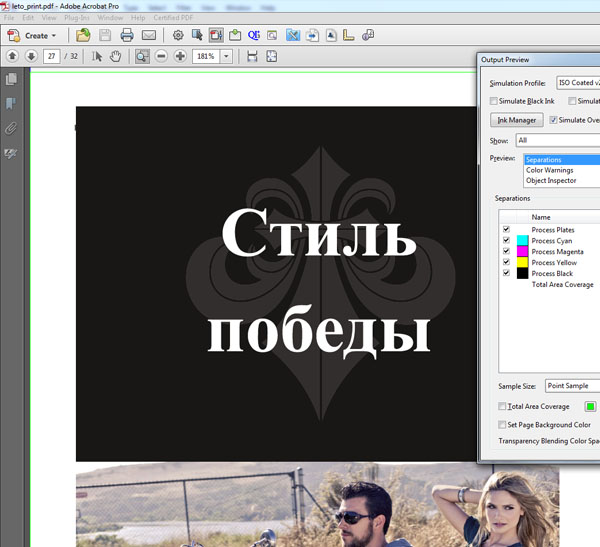Click the yellow color swatch
Image resolution: width=600 pixels, height=547 pixels.
click(522, 262)
